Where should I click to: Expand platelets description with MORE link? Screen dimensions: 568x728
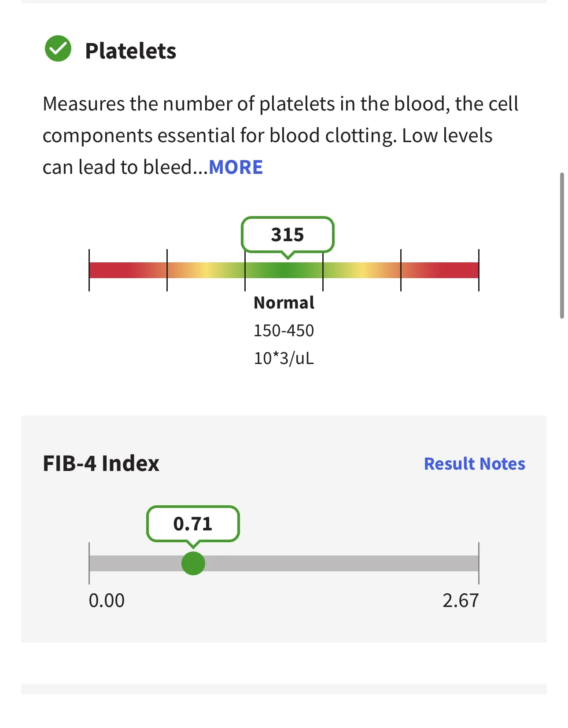tap(236, 167)
